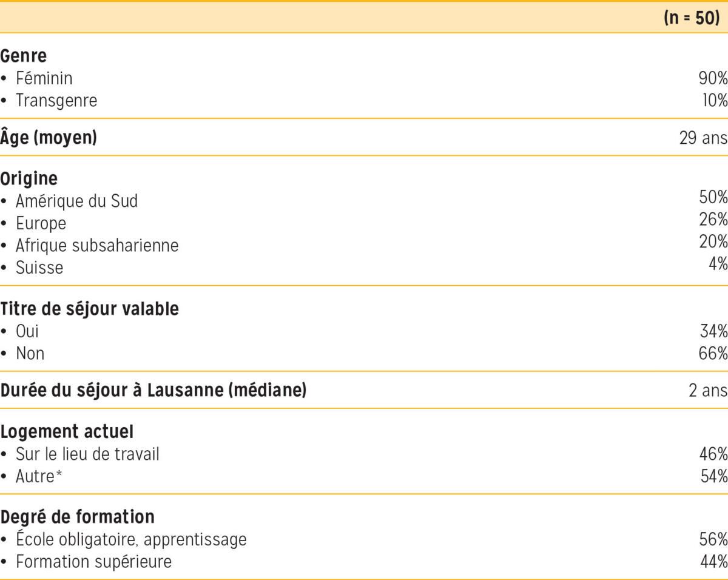
Task: Click the "Amérique du Sud" row label
Action: pyautogui.click(x=76, y=201)
